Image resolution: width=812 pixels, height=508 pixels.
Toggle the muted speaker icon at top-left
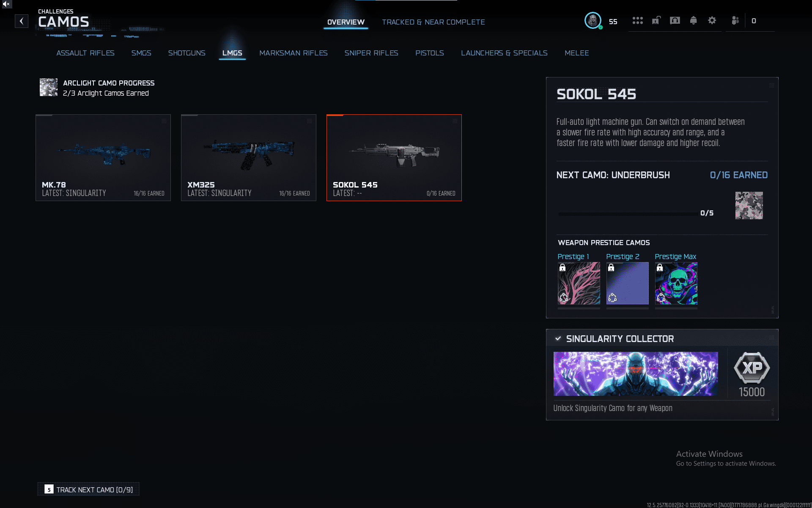click(x=6, y=4)
